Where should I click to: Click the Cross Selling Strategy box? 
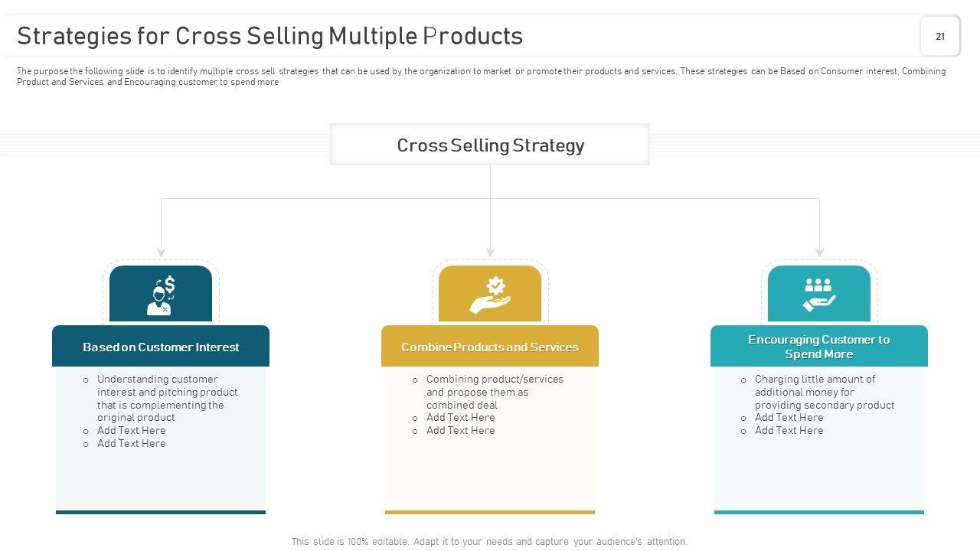click(490, 145)
